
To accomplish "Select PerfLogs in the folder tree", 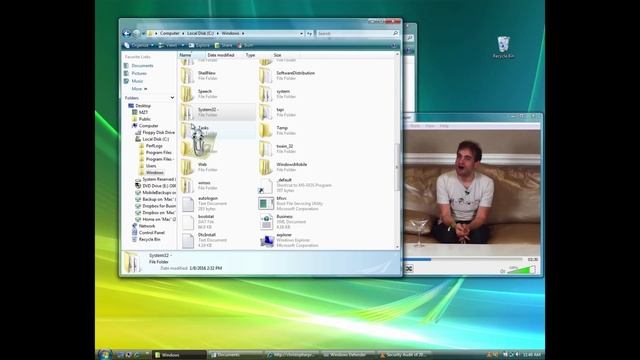I will coord(151,146).
